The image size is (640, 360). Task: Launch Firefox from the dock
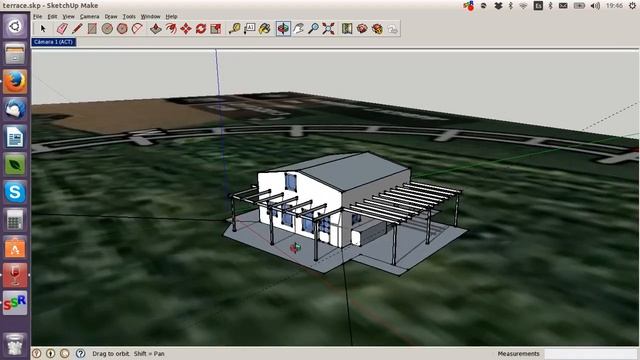(x=15, y=82)
